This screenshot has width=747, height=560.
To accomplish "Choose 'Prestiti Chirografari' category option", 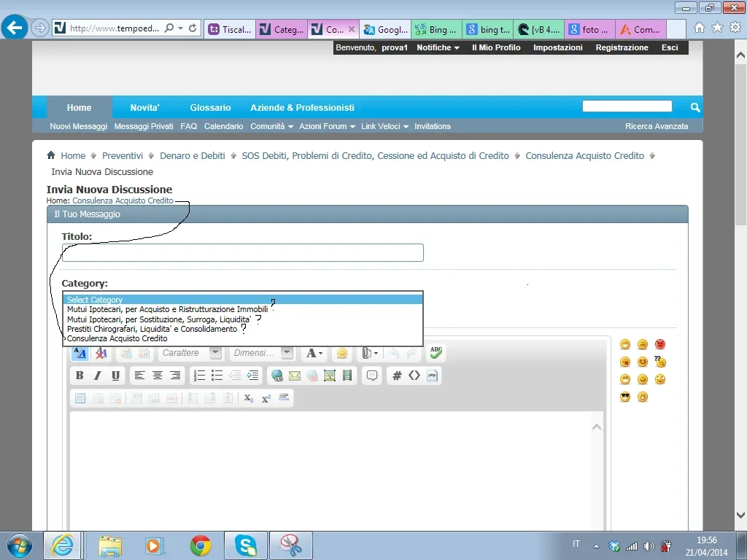I will [x=243, y=329].
